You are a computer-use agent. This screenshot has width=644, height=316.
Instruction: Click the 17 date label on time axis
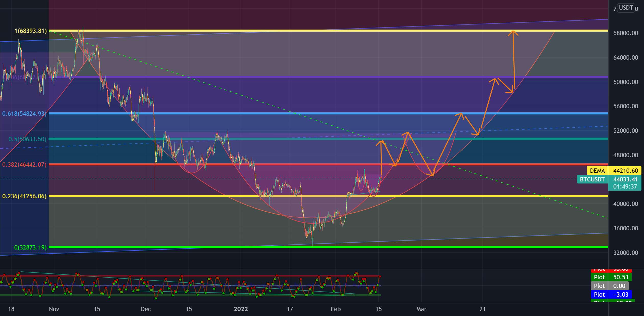click(x=290, y=309)
